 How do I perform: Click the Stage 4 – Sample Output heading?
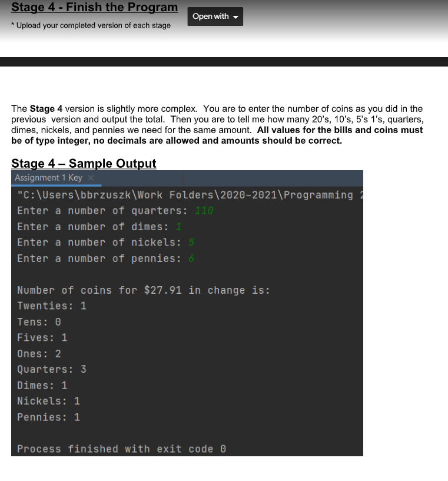pos(84,164)
